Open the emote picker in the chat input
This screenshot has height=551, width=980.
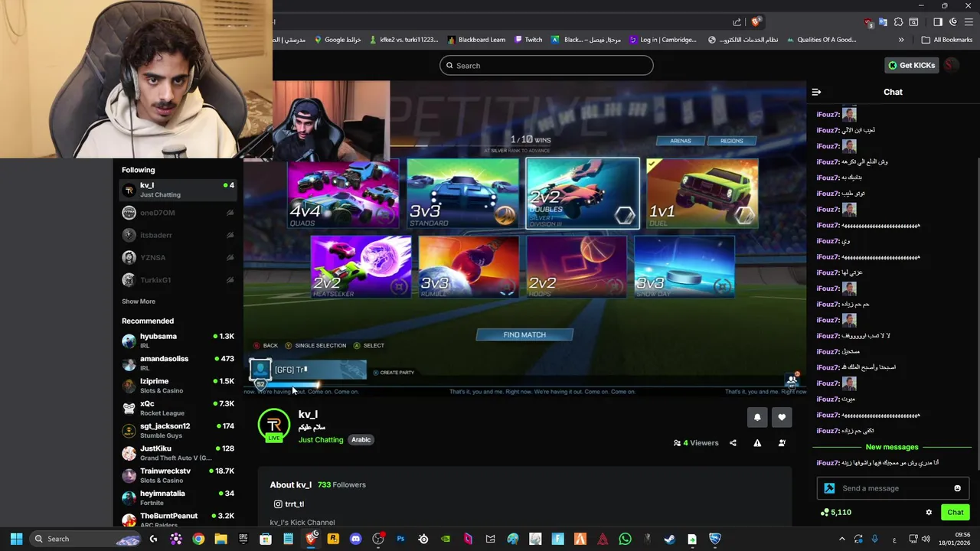pos(957,488)
